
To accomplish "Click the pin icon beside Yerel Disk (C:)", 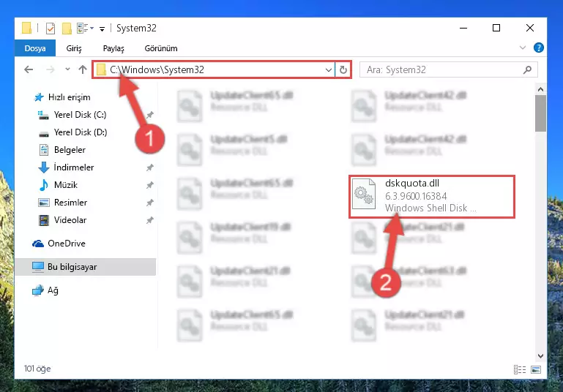I will [x=150, y=115].
